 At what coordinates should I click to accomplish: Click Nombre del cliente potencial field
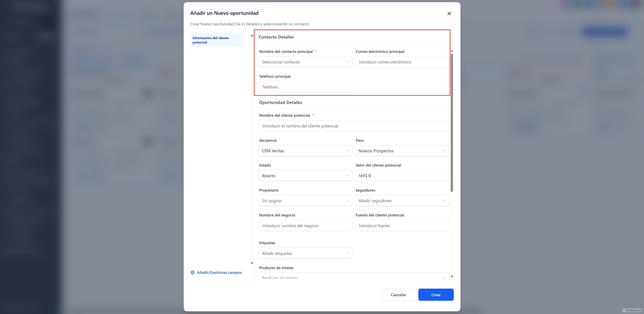[353, 126]
